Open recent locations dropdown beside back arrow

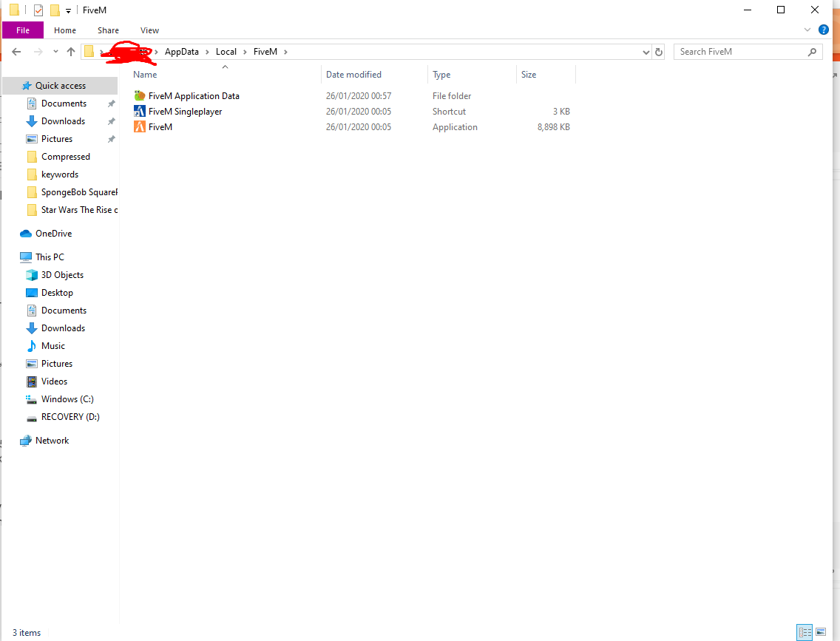click(55, 52)
